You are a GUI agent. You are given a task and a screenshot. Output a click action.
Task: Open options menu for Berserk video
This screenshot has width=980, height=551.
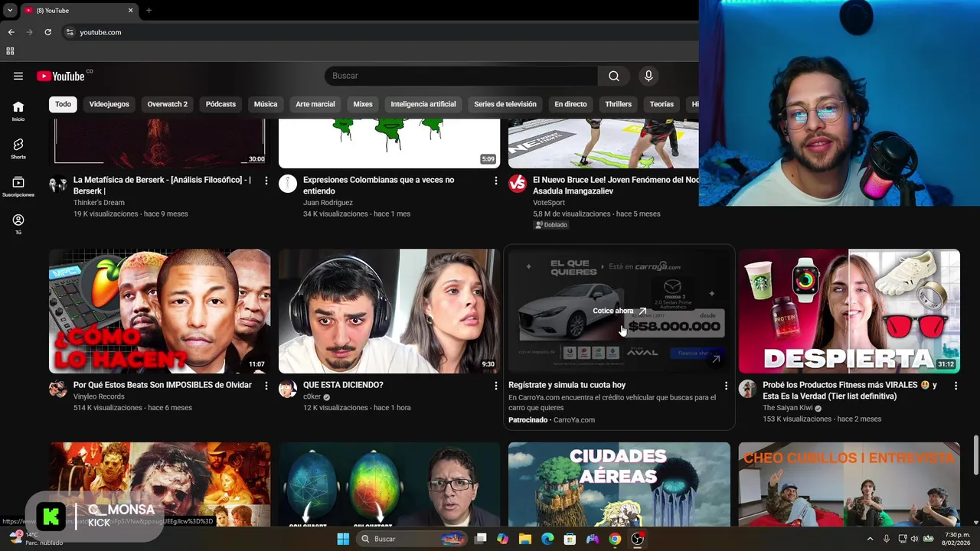[266, 181]
